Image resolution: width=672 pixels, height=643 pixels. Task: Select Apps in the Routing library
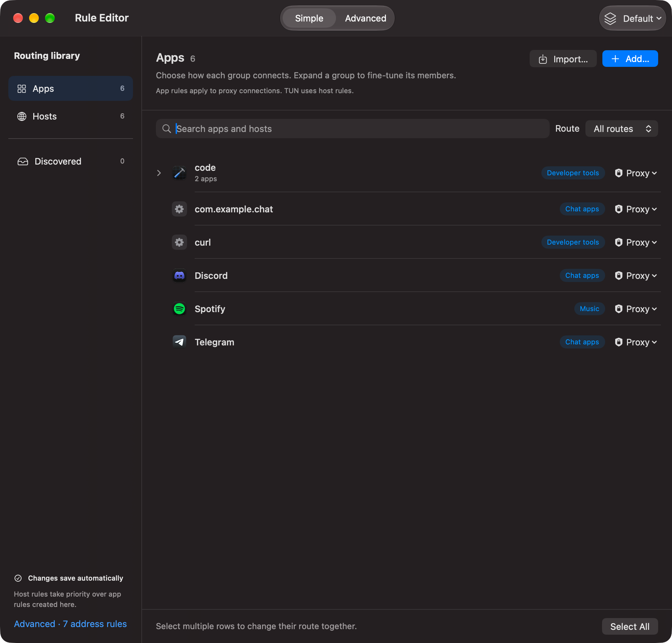pos(71,88)
